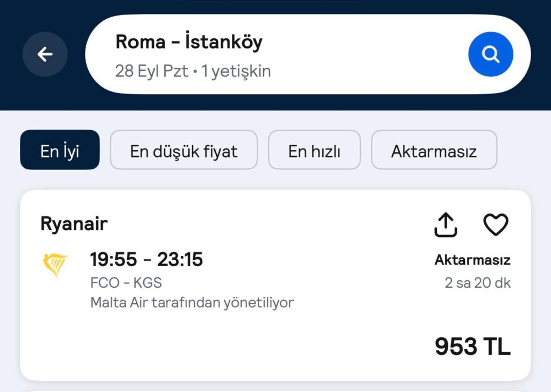Switch to En düşük fiyat sorting
Screen dimensions: 551x392
pos(184,150)
